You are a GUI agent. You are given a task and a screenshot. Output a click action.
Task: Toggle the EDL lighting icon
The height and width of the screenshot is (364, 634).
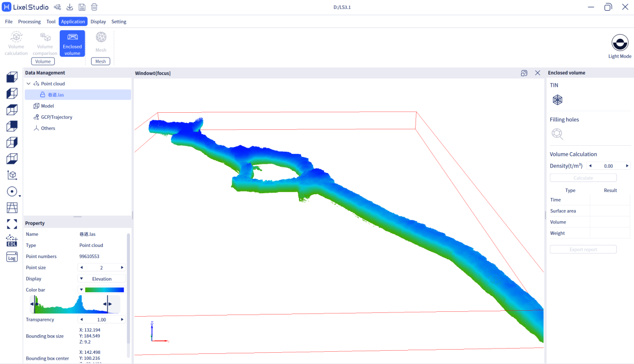pyautogui.click(x=12, y=241)
